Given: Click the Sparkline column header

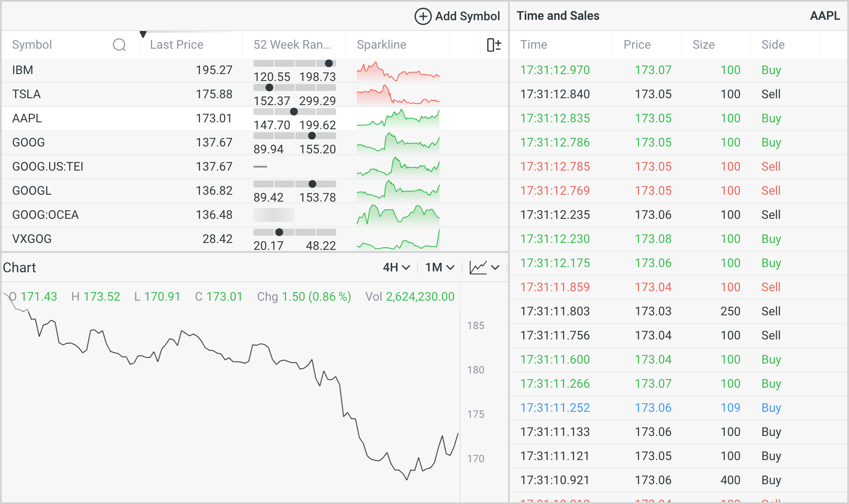Looking at the screenshot, I should [381, 45].
